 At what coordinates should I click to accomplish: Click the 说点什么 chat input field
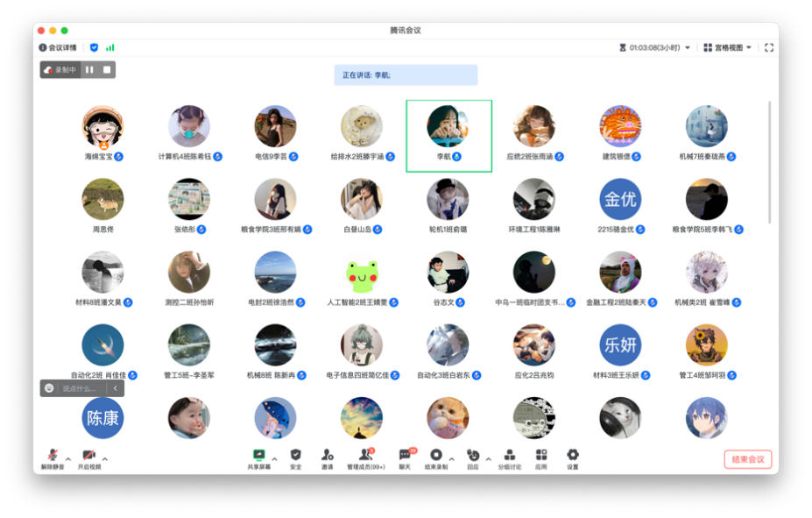(x=82, y=388)
